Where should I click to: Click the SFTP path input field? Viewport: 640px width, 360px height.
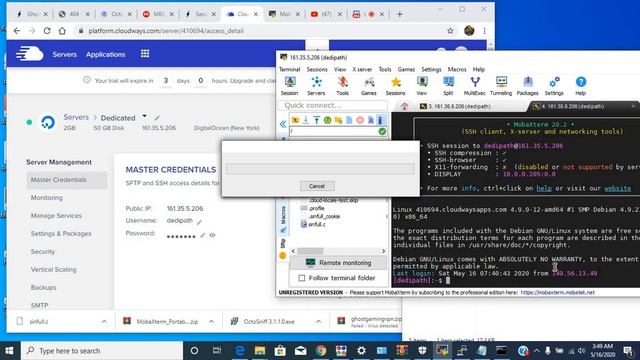(x=333, y=131)
